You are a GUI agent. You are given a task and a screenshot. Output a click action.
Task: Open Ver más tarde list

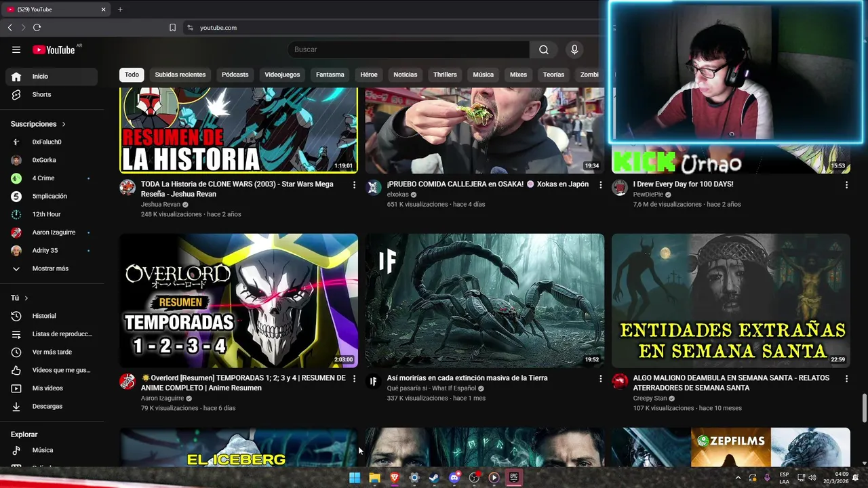click(52, 352)
